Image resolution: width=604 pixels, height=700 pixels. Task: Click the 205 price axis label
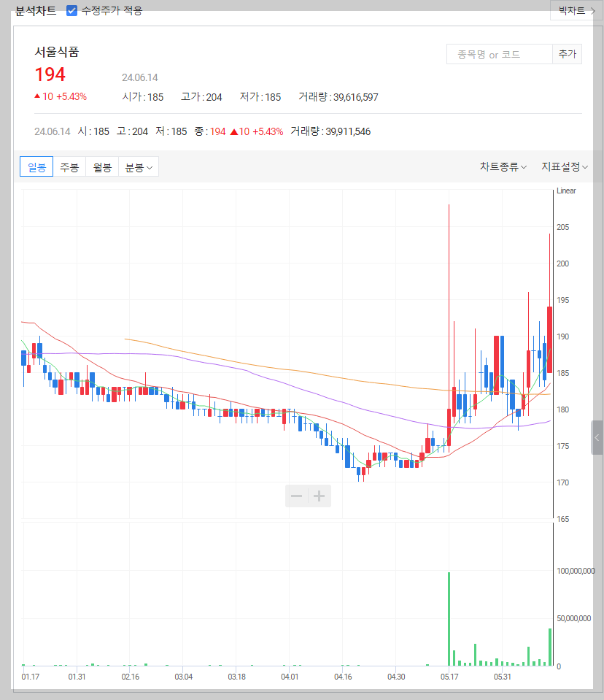tap(563, 227)
